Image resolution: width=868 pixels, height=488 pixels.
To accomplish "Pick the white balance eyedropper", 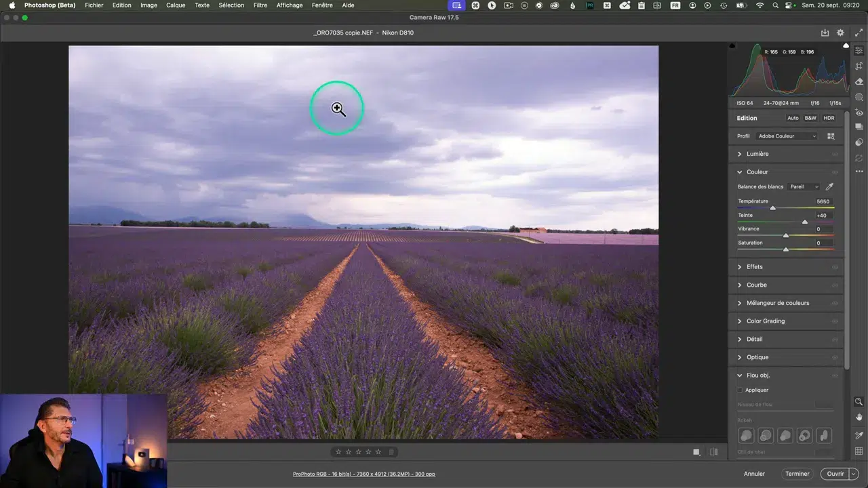I will point(829,186).
